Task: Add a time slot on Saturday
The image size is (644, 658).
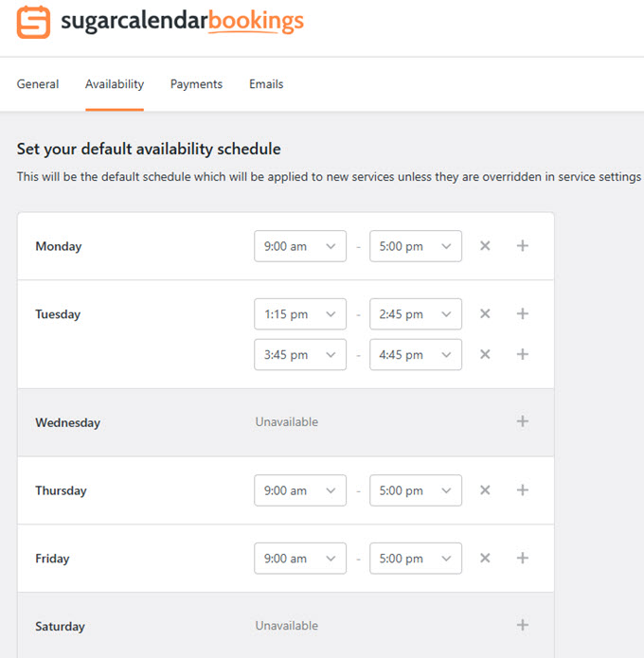Action: pyautogui.click(x=522, y=626)
